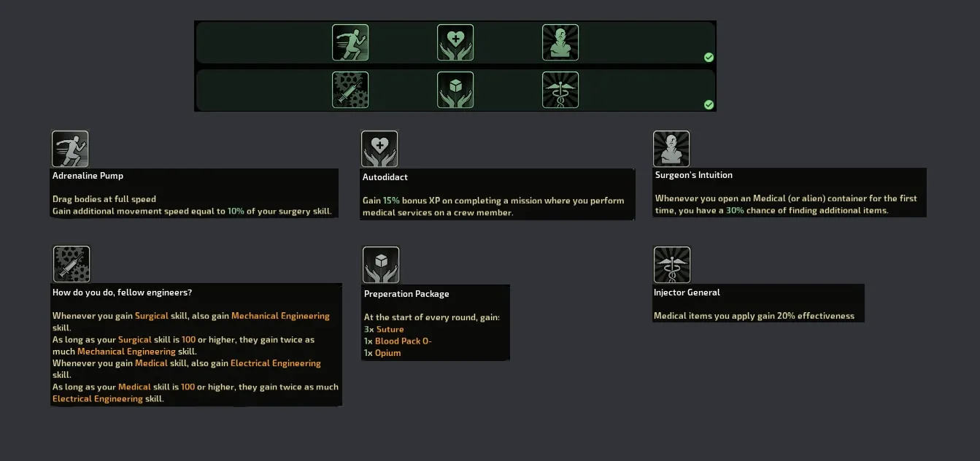Select the caduceus icon in the second talent row
Image resolution: width=980 pixels, height=461 pixels.
coord(560,90)
